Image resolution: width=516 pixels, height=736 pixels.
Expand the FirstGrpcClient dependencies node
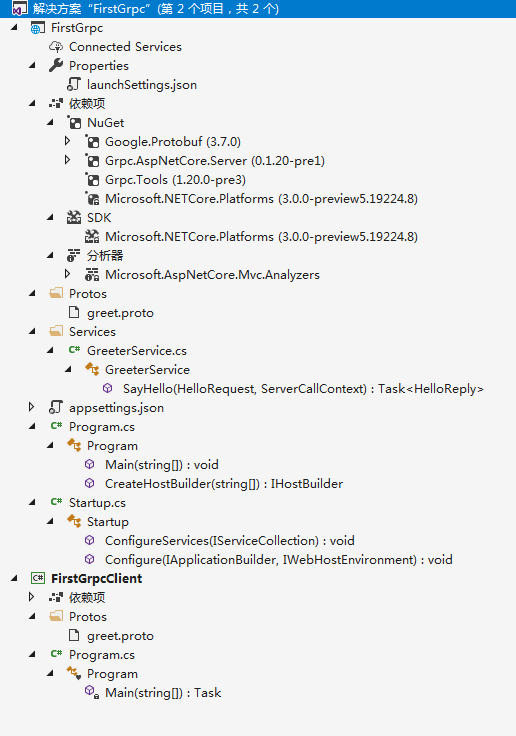click(x=31, y=597)
